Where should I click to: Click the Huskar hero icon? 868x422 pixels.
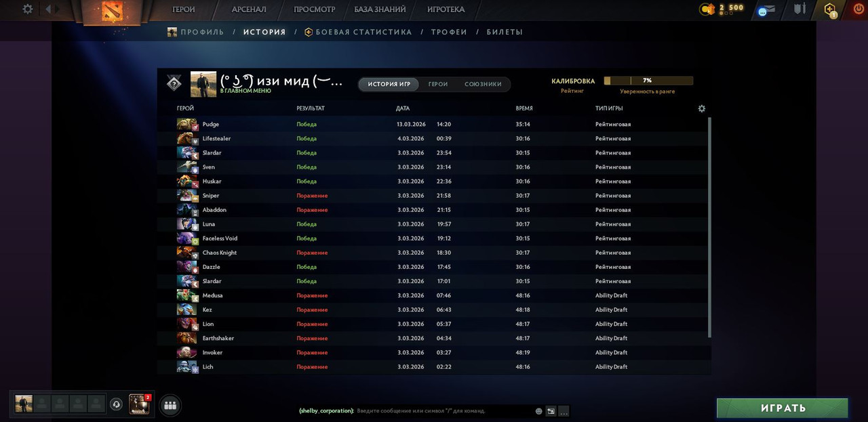tap(187, 181)
